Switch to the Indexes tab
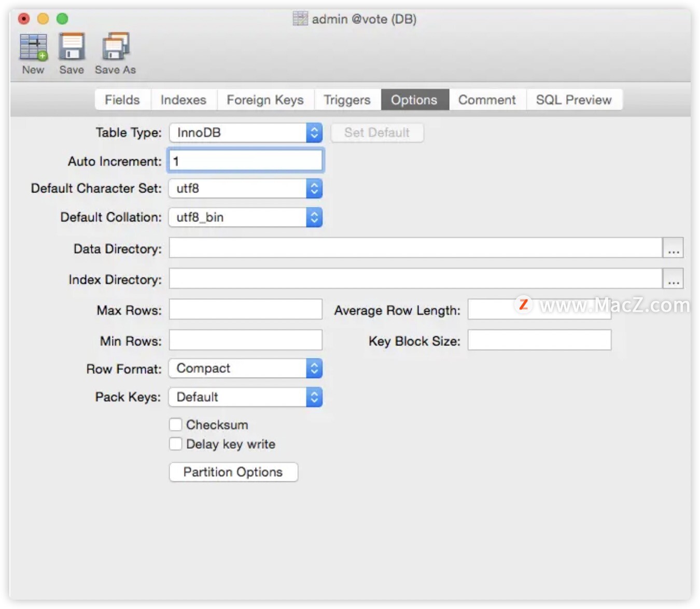 (x=184, y=100)
